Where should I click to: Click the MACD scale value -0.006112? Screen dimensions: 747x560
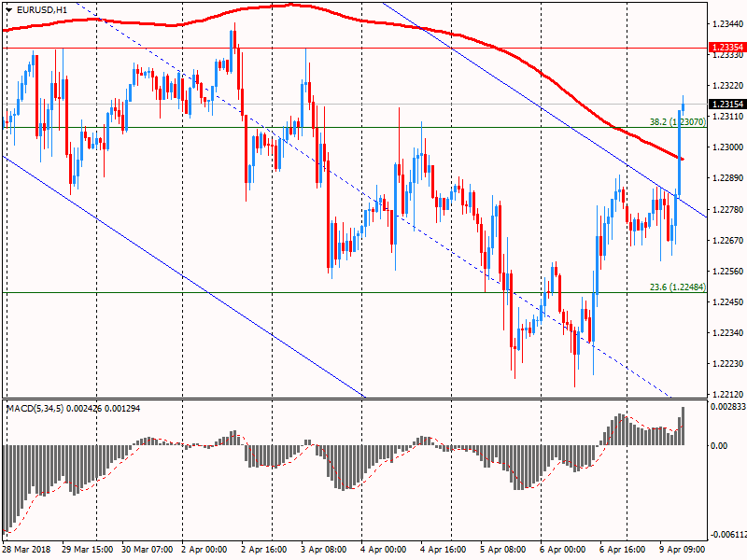click(728, 535)
